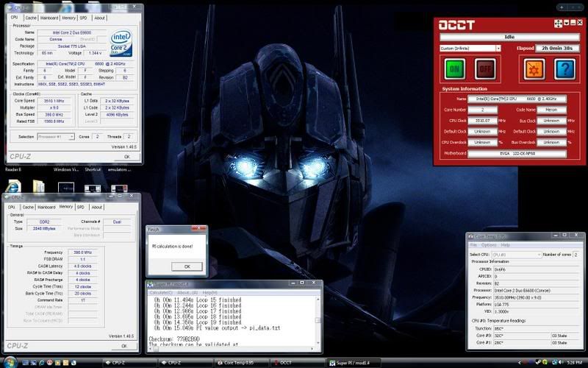Show hidden tray icons arrow
588x368 pixels.
point(520,363)
